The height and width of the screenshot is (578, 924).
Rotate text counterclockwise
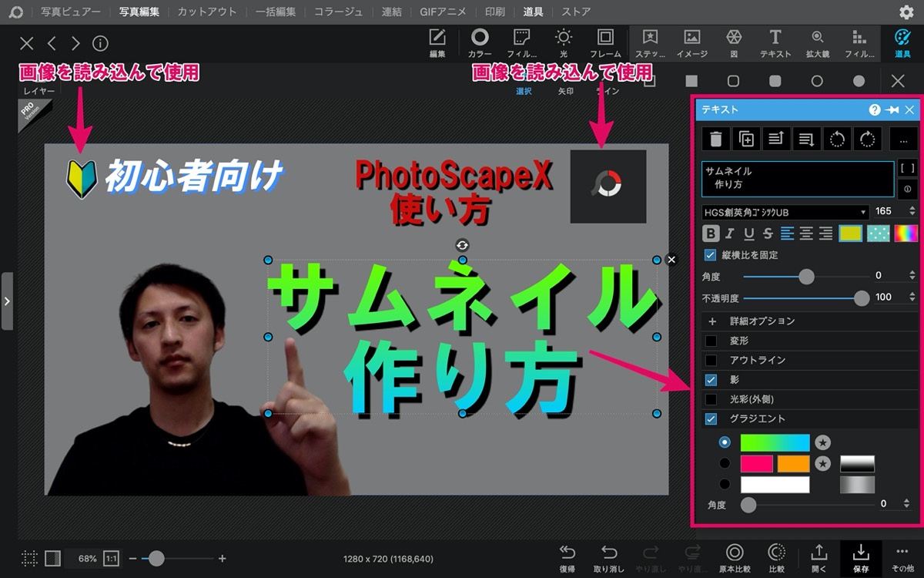pos(837,139)
